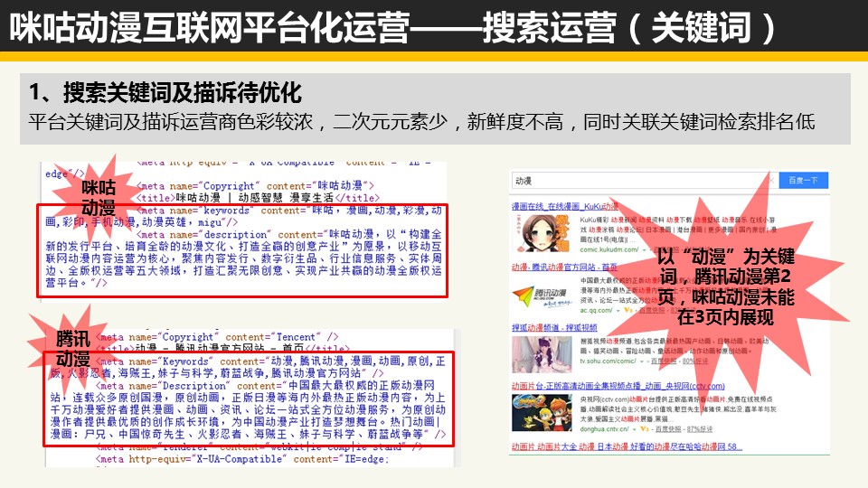The width and height of the screenshot is (868, 488).
Task: Click the 腾讯 meta name="Keywords" code line
Action: pos(248,366)
